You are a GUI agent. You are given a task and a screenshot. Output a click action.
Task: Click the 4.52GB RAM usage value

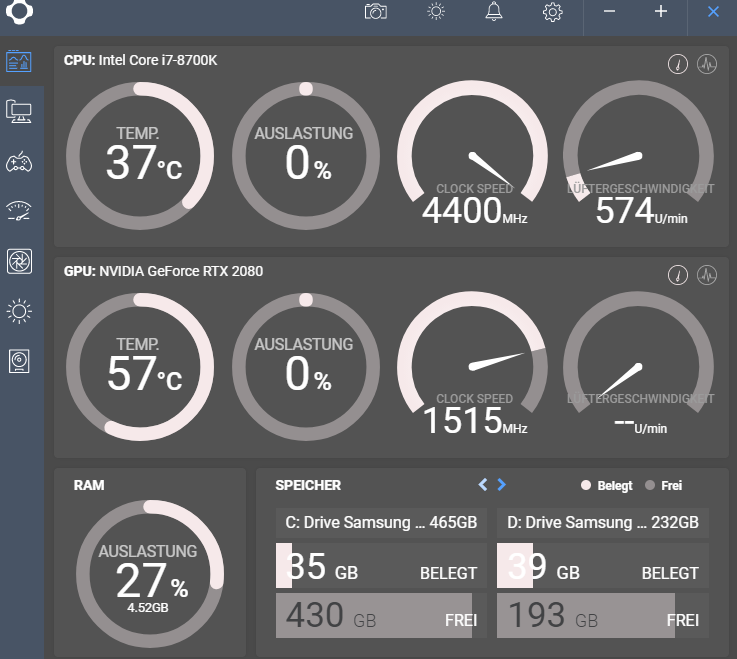coord(148,608)
